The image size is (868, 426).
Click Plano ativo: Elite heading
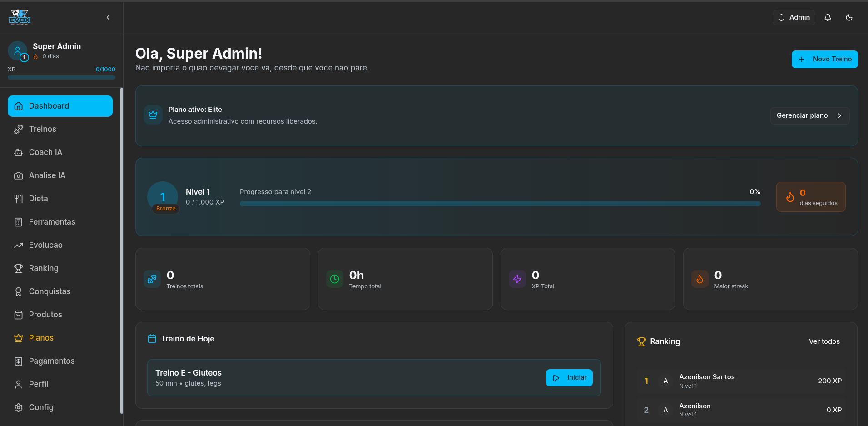point(195,110)
